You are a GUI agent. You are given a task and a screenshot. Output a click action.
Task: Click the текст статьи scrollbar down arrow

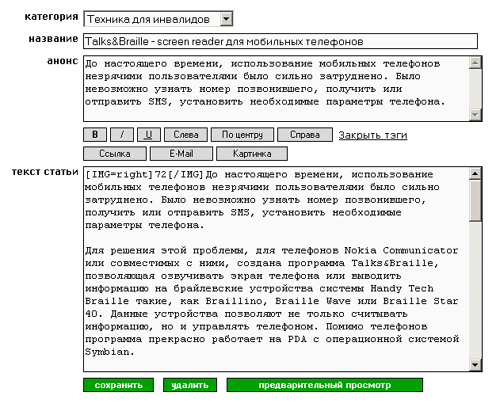[x=475, y=365]
